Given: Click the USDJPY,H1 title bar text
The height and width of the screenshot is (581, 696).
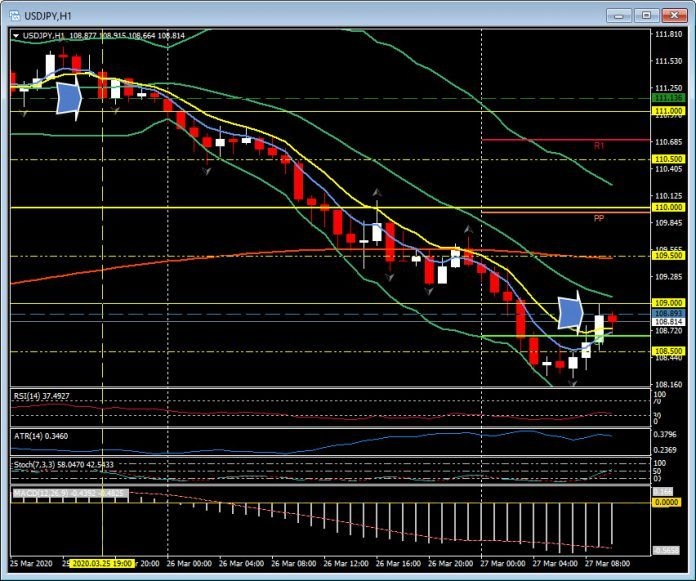Looking at the screenshot, I should [x=48, y=16].
